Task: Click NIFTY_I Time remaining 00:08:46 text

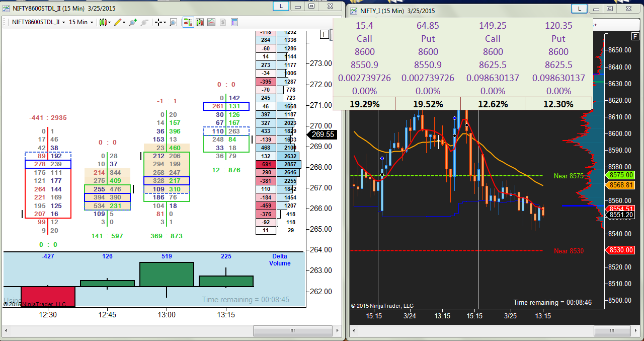Action: [x=552, y=303]
